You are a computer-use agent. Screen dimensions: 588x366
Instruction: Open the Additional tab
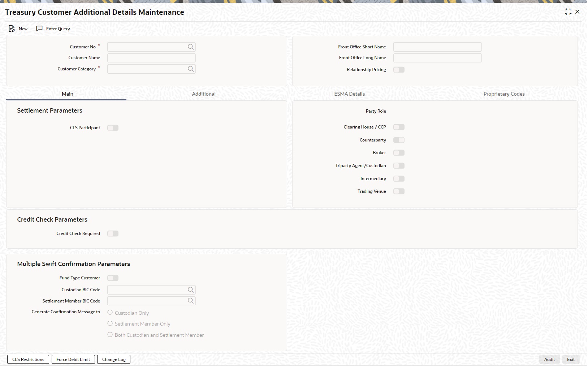204,94
